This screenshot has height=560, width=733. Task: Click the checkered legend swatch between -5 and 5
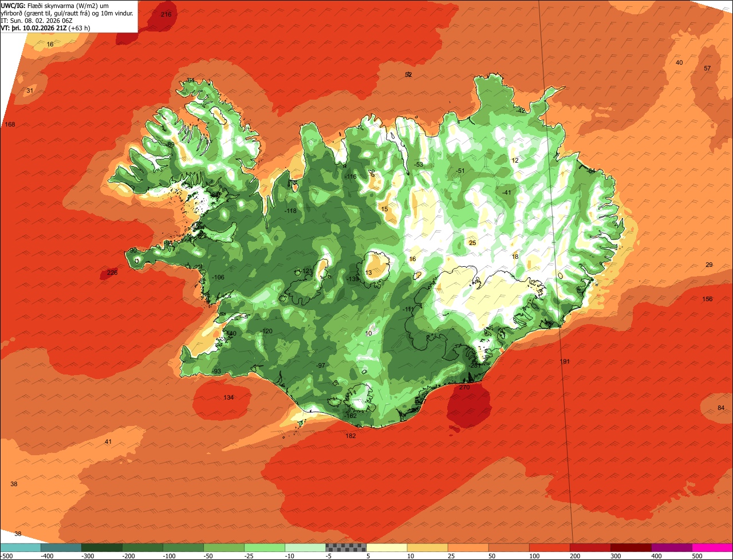346,547
